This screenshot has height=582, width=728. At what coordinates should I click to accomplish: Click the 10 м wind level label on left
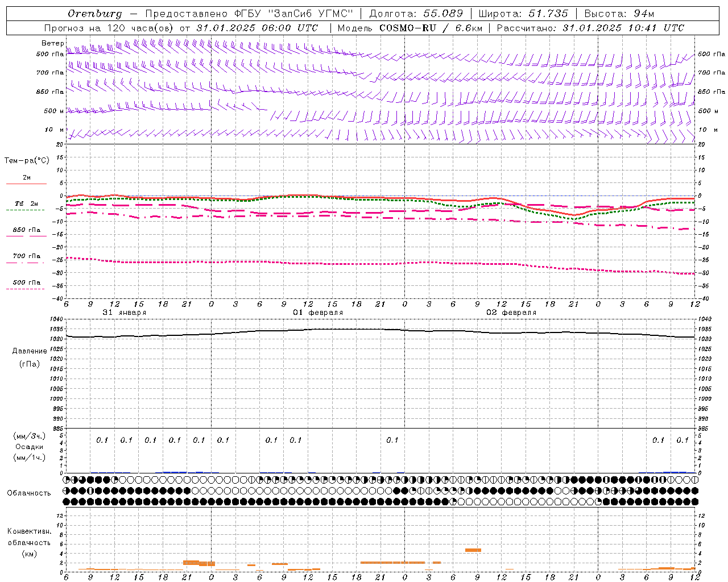pos(55,130)
